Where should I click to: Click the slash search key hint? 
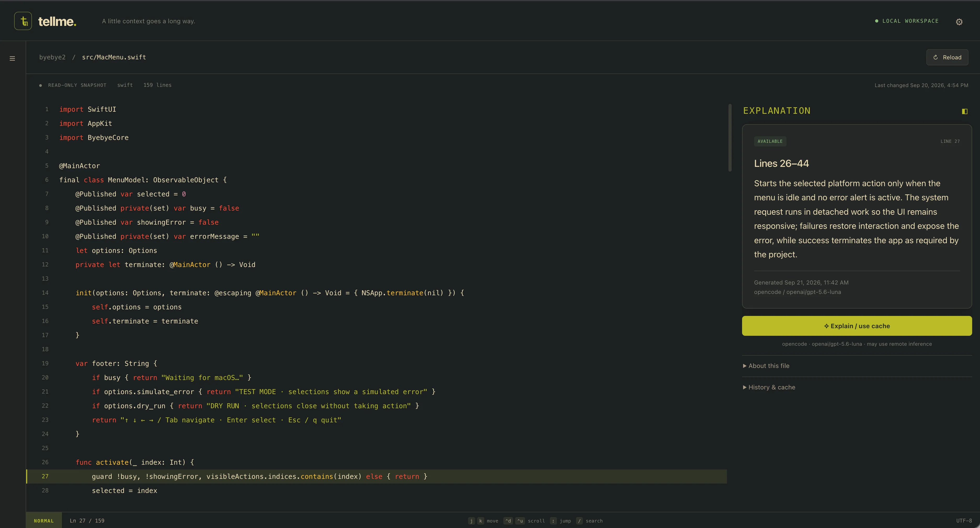[x=579, y=521]
